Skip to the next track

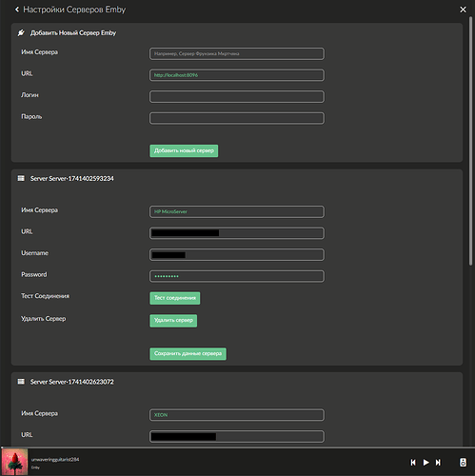tap(438, 463)
